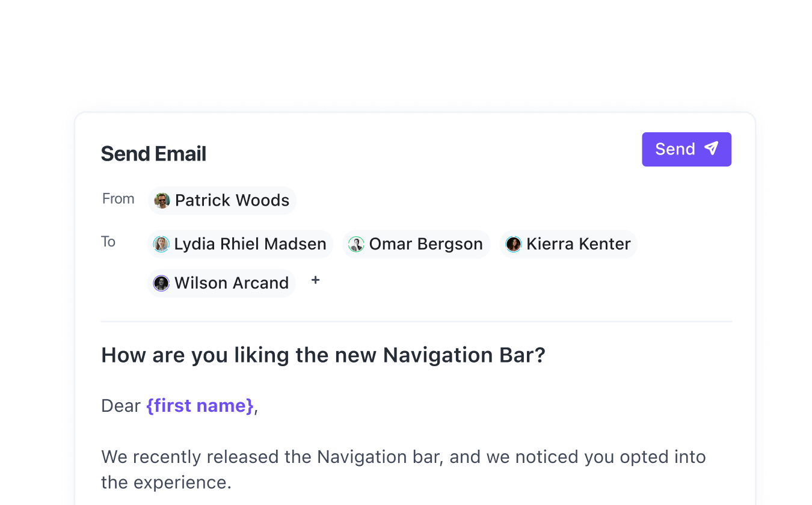Click the paper plane icon in Send button
The image size is (812, 505).
pos(711,148)
